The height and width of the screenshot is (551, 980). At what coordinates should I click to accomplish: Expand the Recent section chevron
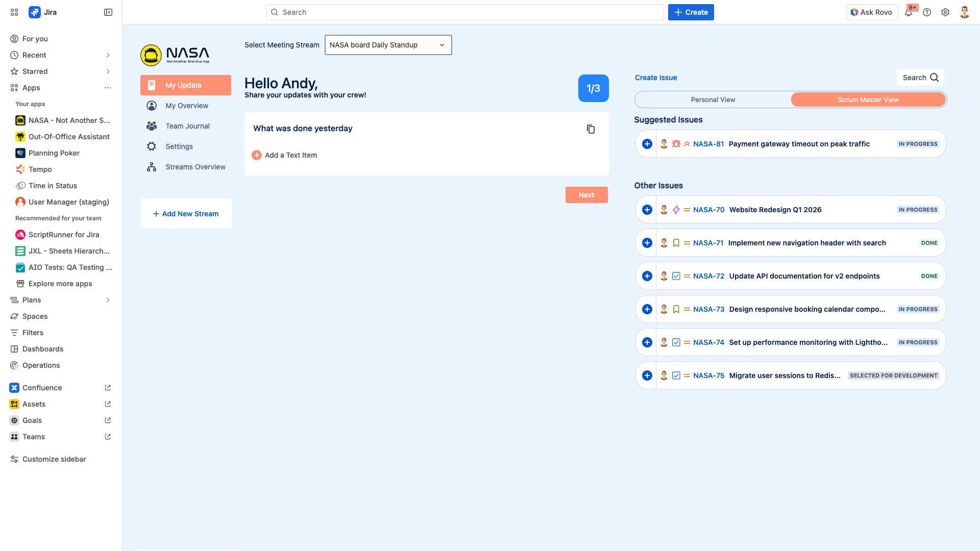[108, 55]
